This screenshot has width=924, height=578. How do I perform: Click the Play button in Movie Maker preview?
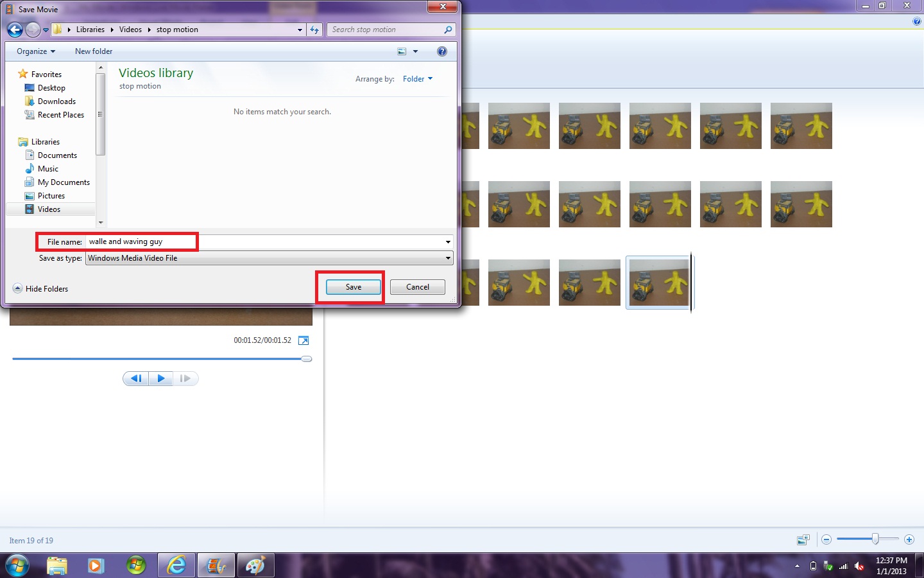pyautogui.click(x=161, y=378)
